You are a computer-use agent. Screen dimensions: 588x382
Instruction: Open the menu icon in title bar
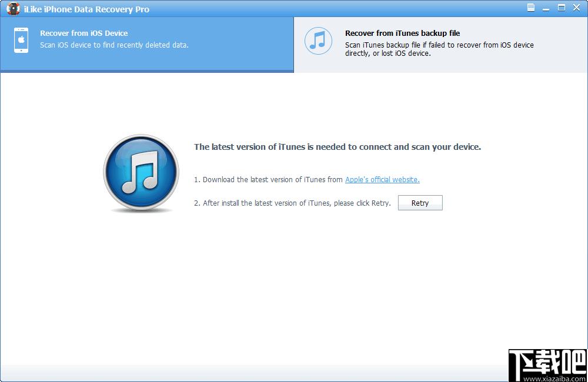point(530,8)
